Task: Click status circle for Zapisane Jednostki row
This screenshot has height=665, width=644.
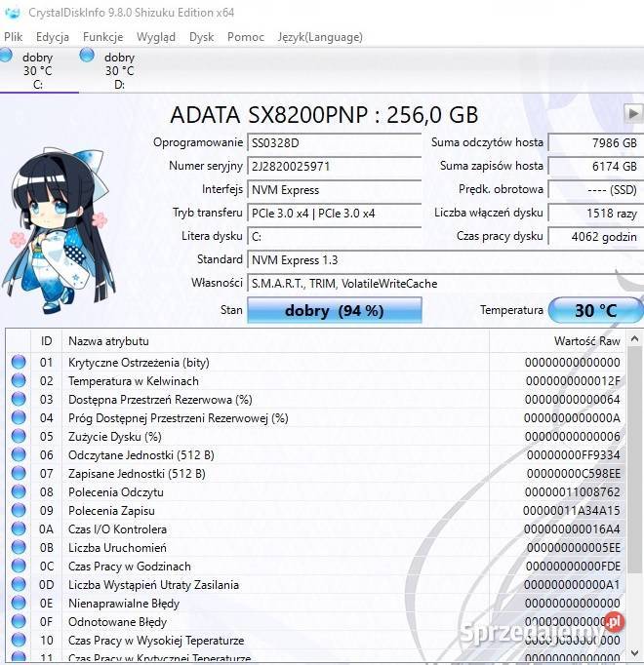Action: pos(19,473)
